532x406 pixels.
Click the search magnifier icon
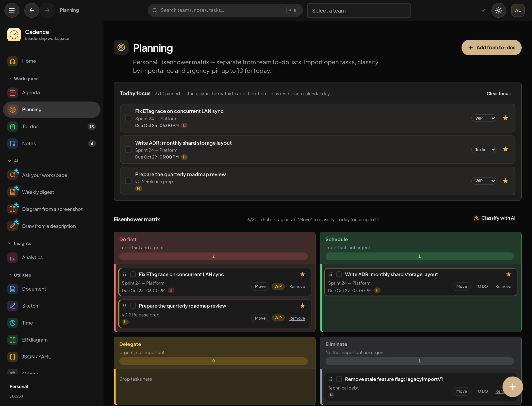tap(155, 10)
